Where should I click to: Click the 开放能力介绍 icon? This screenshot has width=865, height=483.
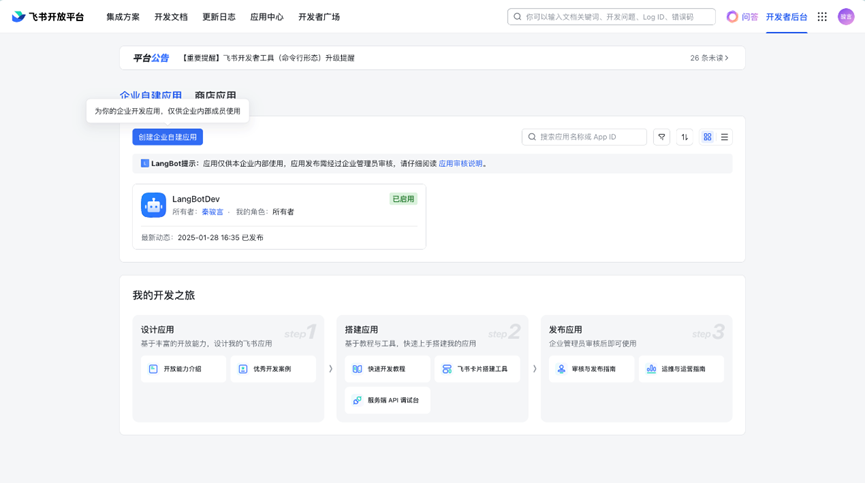coord(153,369)
